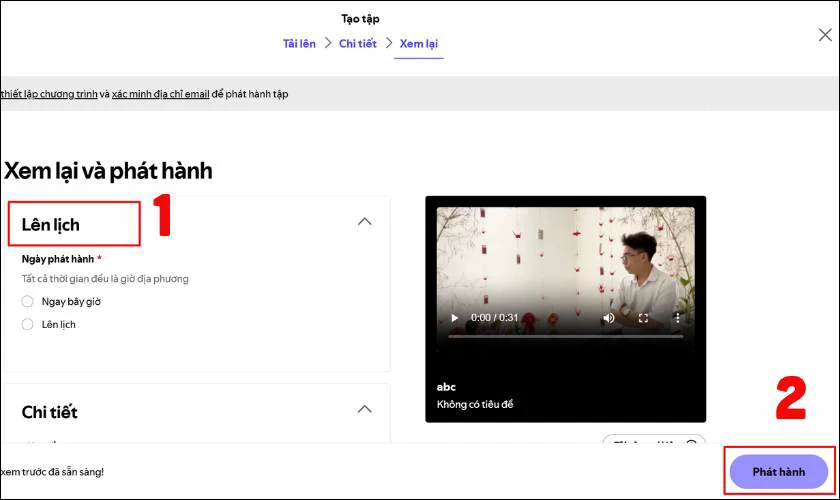Click the xem trước đã sẵn sàng message
Image resolution: width=840 pixels, height=500 pixels.
click(52, 472)
